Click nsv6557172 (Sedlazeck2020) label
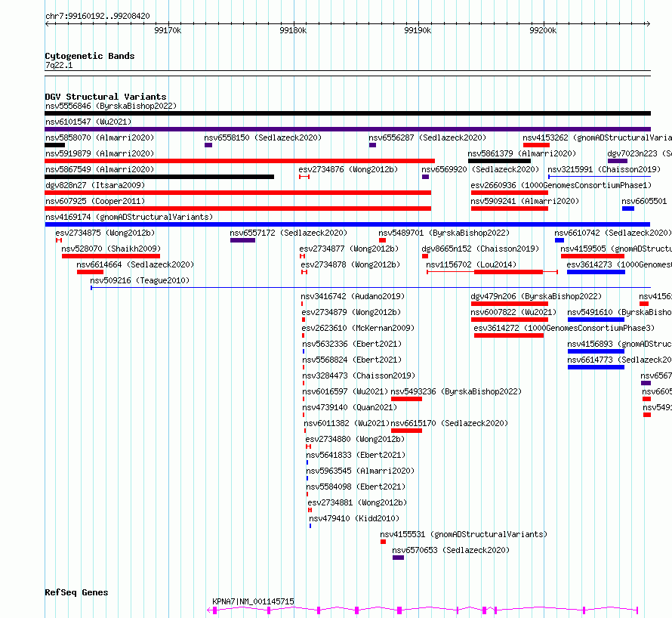This screenshot has width=672, height=618. pos(288,233)
